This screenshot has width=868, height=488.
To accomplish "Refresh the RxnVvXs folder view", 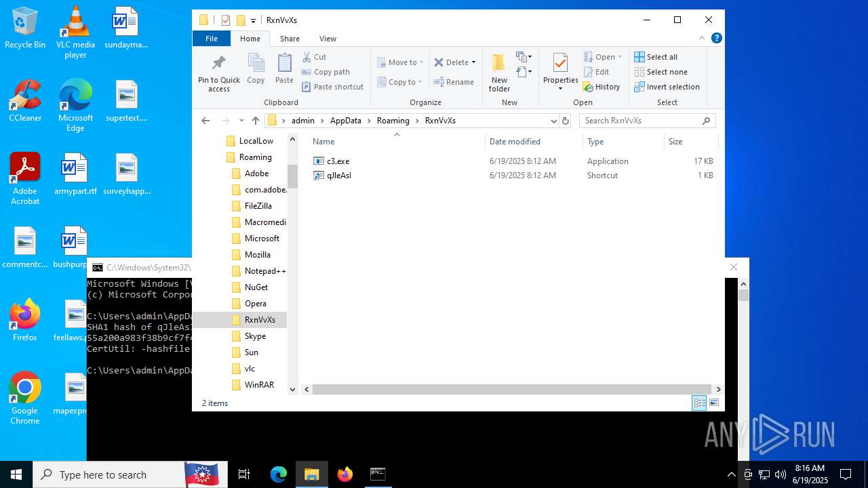I will click(566, 121).
